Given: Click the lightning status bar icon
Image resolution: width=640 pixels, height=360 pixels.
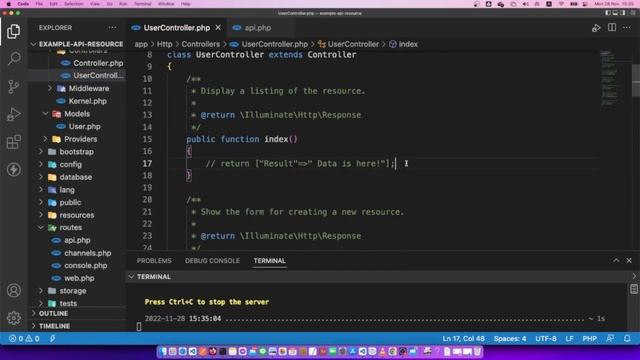Looking at the screenshot, I should click(53, 338).
